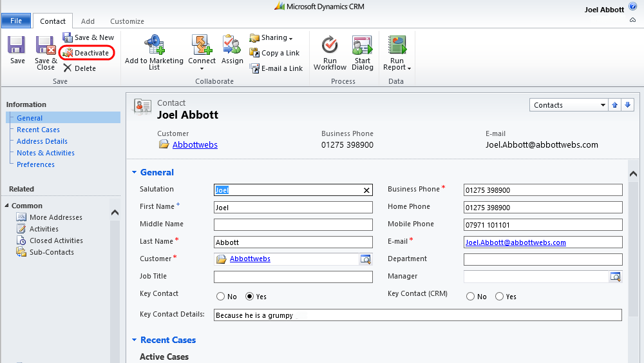Set Key Contact (CRM) to Yes
This screenshot has width=644, height=363.
(499, 297)
